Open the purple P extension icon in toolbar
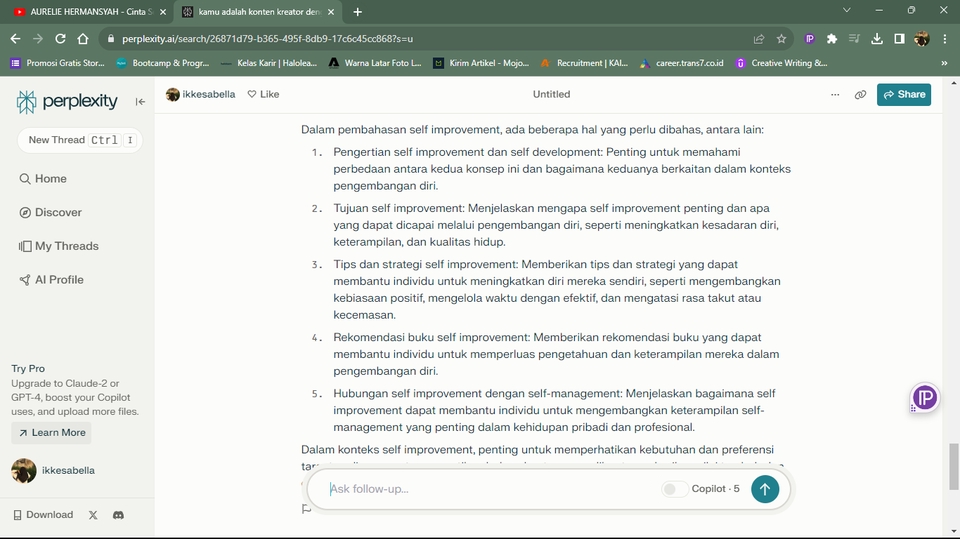960x539 pixels. coord(809,39)
